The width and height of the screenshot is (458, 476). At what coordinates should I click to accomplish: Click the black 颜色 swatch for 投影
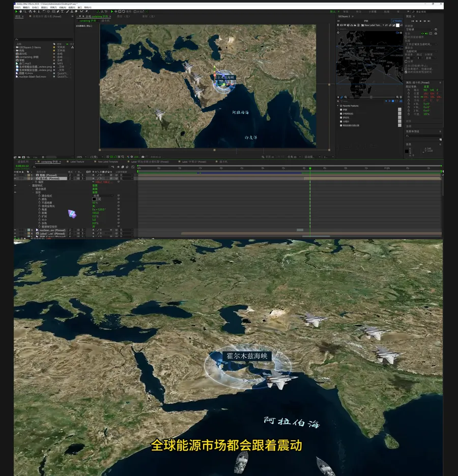(94, 199)
